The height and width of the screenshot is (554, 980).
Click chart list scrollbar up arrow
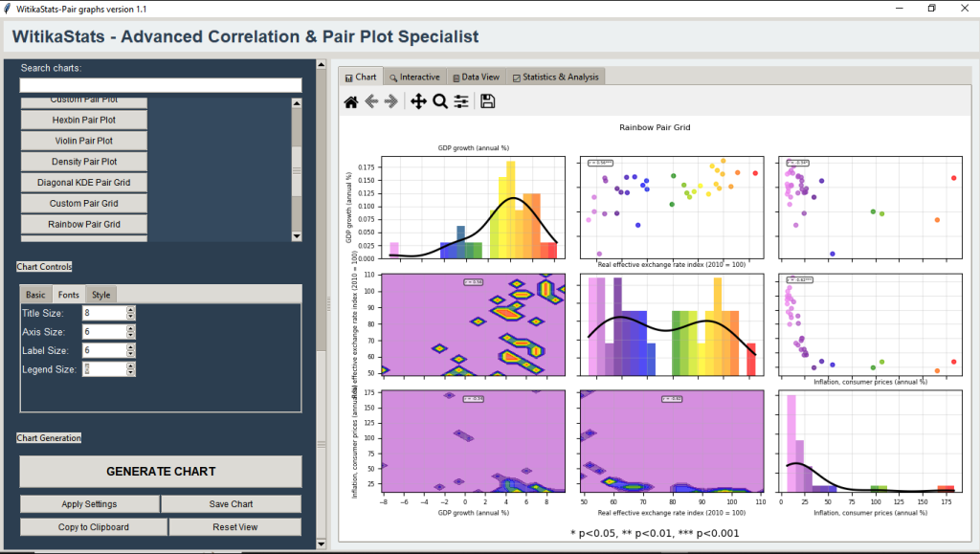pos(297,103)
